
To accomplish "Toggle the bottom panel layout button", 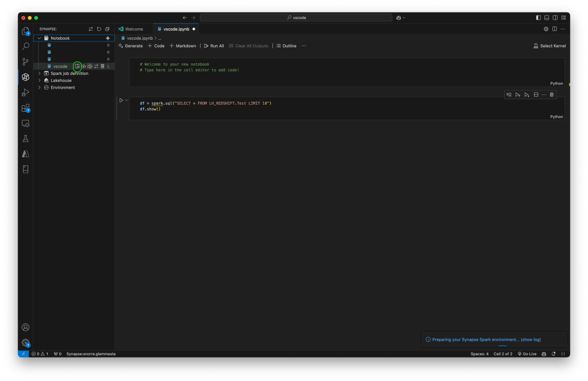I will point(547,18).
